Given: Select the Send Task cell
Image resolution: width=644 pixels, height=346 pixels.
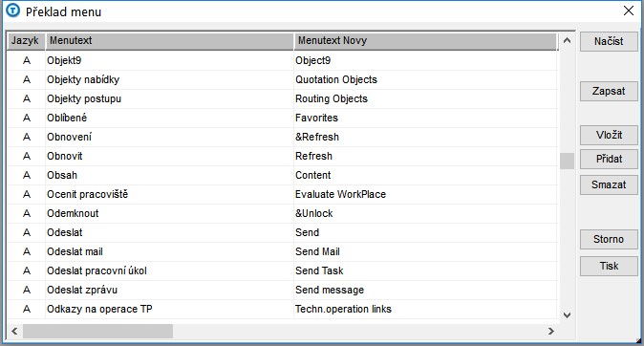Looking at the screenshot, I should click(425, 270).
